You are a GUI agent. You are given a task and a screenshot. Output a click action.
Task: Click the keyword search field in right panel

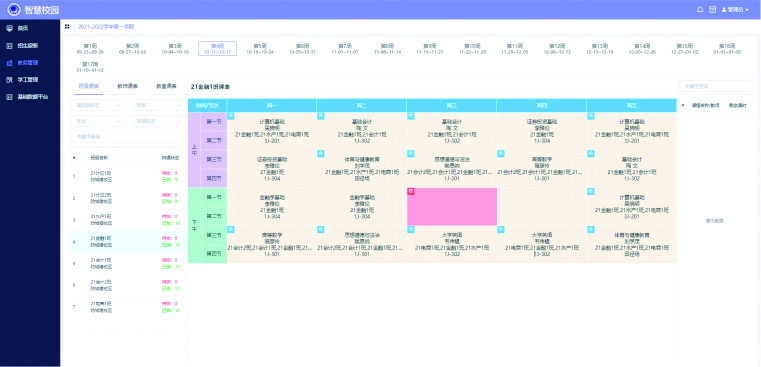pos(714,86)
